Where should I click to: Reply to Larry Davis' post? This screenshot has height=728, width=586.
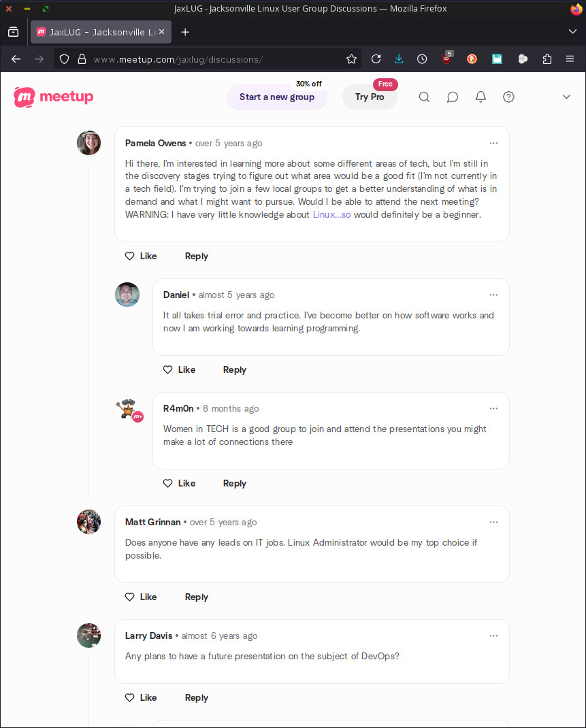point(196,698)
